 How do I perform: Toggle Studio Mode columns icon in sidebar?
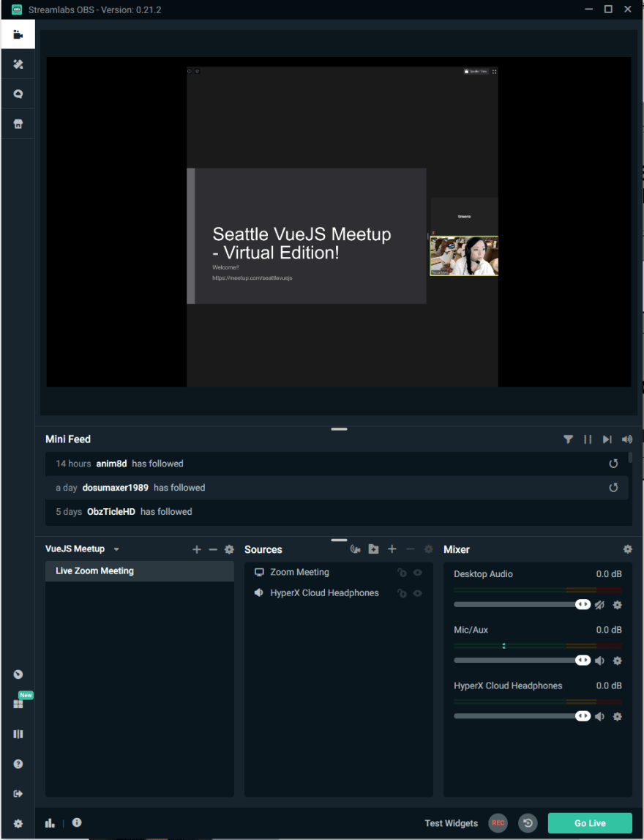(18, 734)
